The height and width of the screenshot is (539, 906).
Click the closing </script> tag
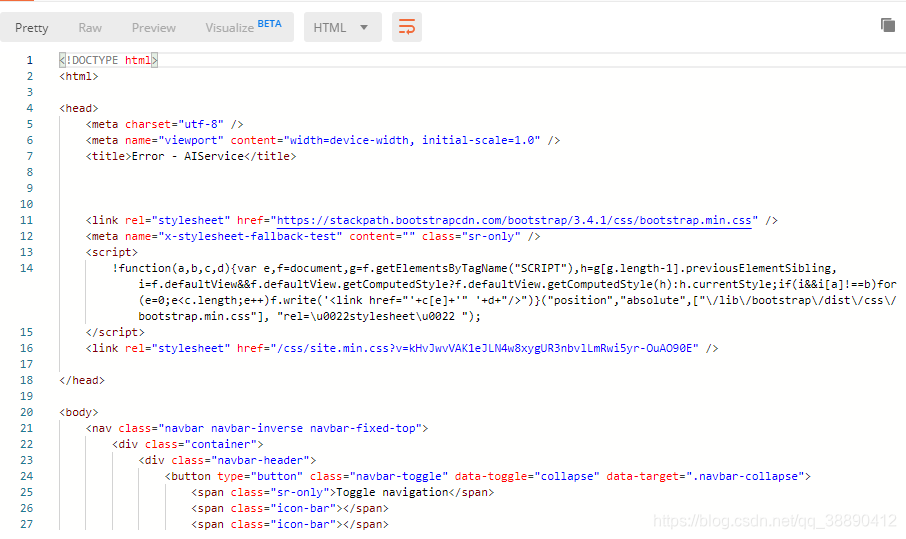click(115, 332)
